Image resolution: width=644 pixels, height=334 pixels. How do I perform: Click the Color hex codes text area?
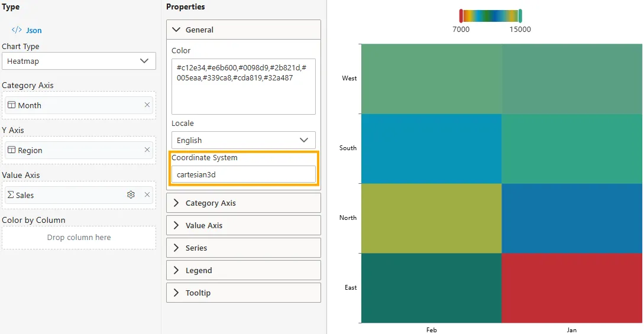tap(243, 86)
